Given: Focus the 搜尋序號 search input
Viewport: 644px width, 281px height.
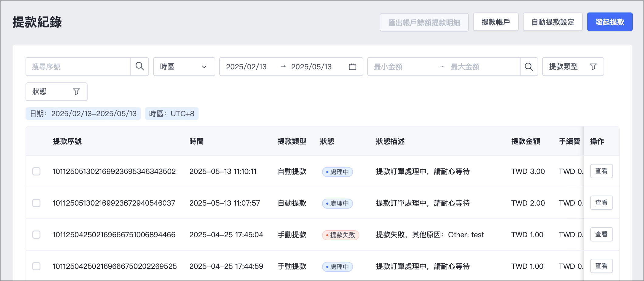Looking at the screenshot, I should pyautogui.click(x=78, y=67).
